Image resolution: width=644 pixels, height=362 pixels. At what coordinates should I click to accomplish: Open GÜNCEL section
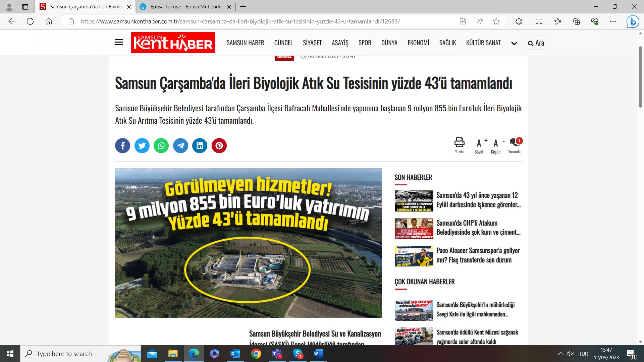pyautogui.click(x=283, y=43)
